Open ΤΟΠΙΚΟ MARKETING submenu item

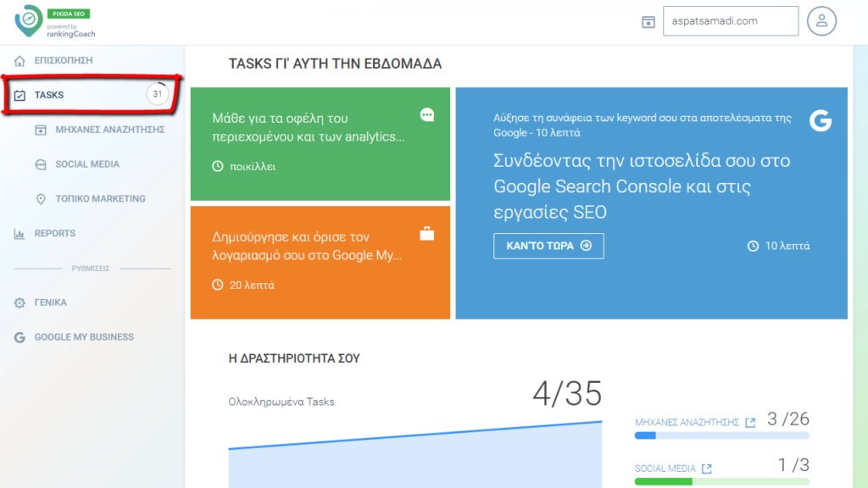tap(100, 198)
